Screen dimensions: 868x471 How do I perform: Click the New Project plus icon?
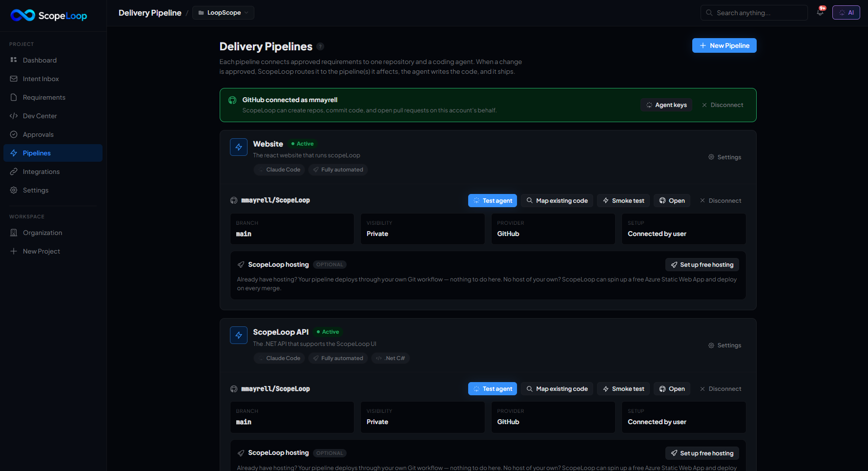(14, 251)
